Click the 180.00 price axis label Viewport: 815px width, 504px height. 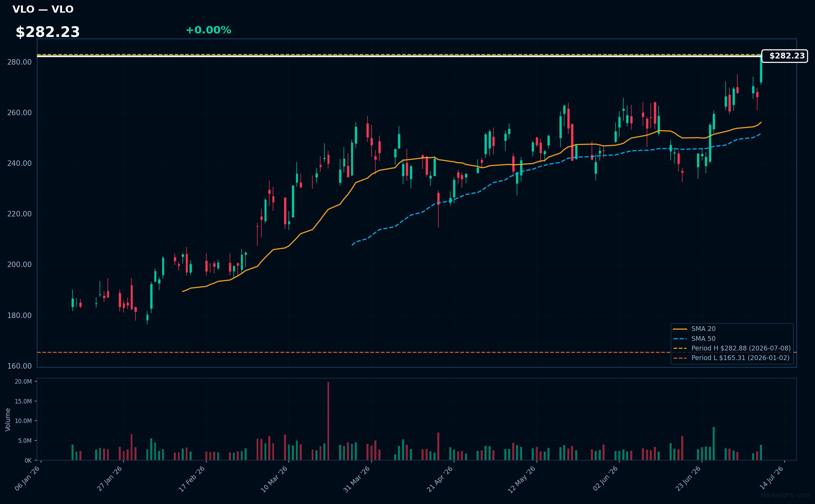click(x=20, y=315)
